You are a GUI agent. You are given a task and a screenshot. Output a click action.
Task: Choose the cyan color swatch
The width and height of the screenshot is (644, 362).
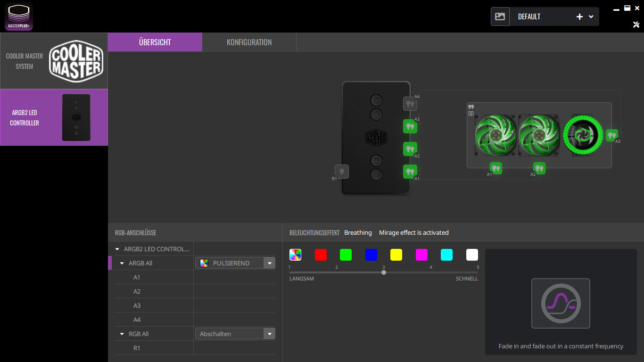tap(446, 255)
